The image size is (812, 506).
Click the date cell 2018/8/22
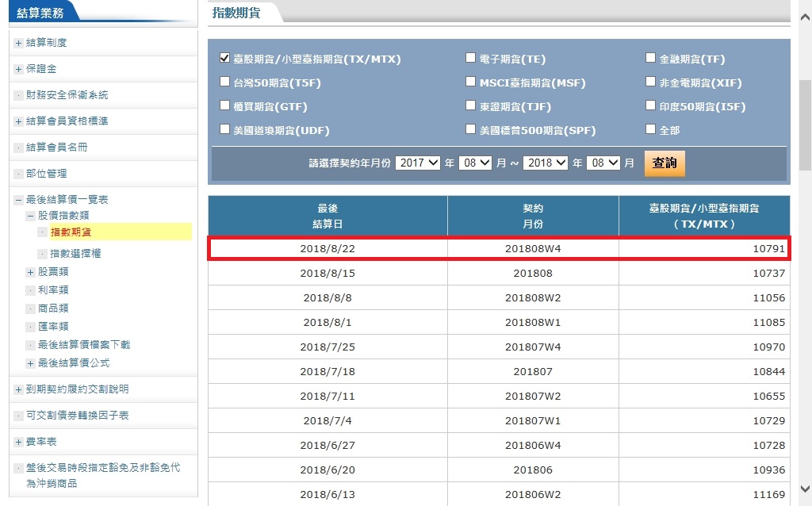pos(327,248)
